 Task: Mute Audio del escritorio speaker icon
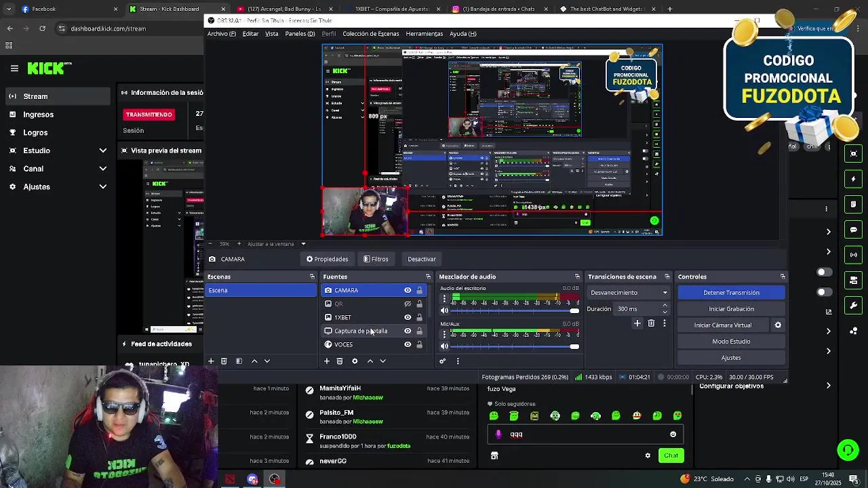[444, 310]
